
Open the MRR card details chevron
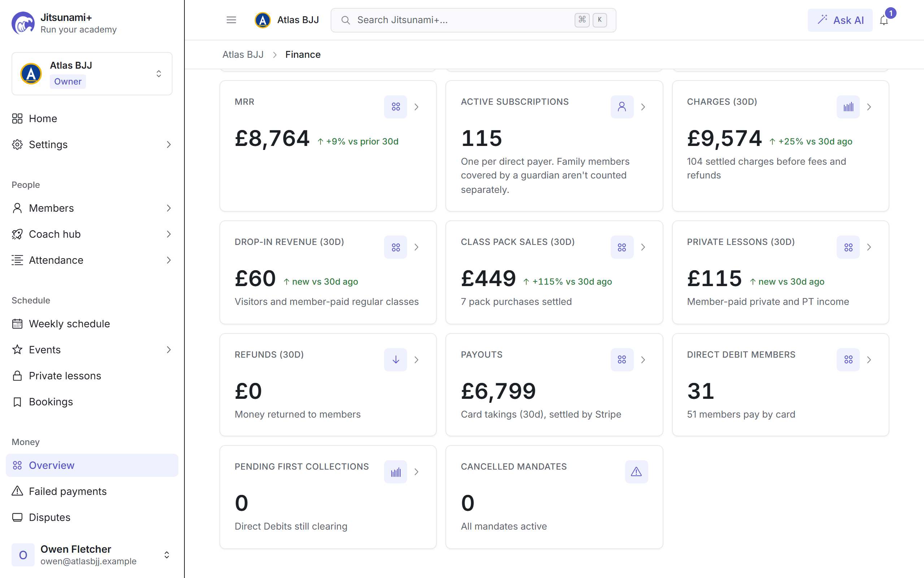point(417,107)
